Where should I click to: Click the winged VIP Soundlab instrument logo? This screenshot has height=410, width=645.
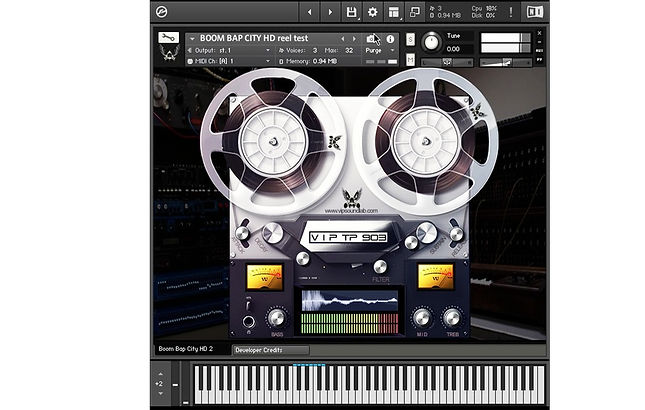[169, 53]
